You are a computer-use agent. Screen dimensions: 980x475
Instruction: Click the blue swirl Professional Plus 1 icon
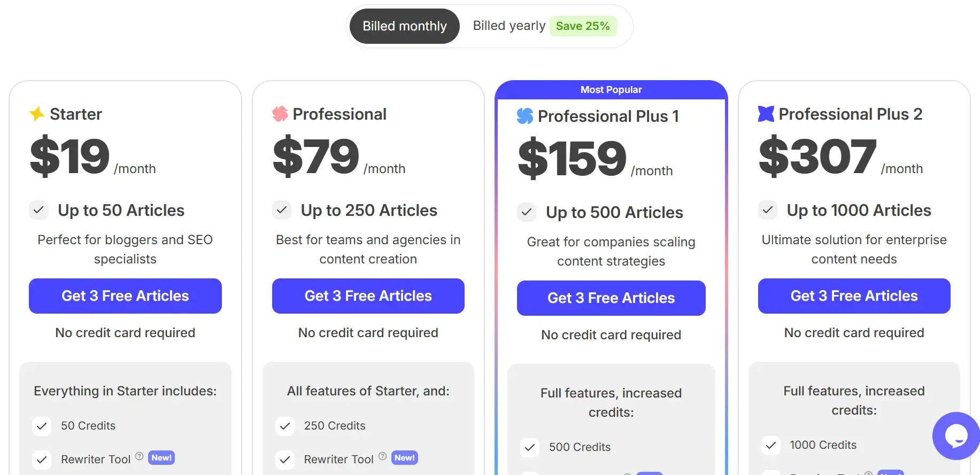525,116
